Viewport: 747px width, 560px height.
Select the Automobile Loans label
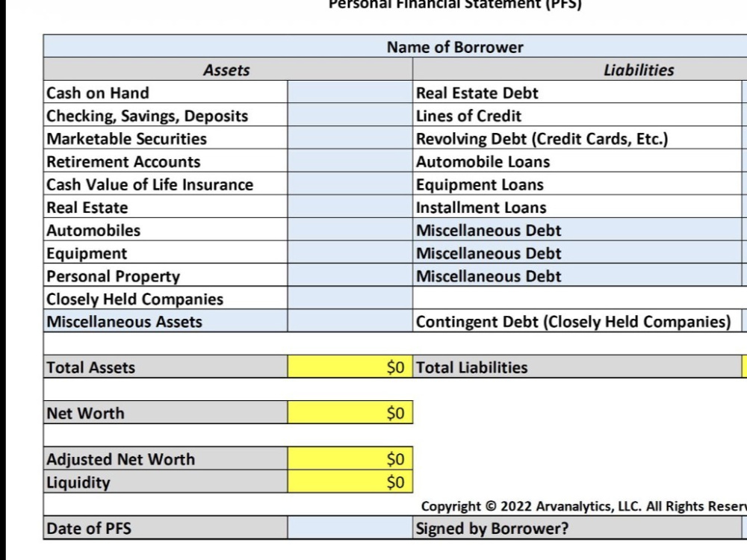(x=483, y=161)
